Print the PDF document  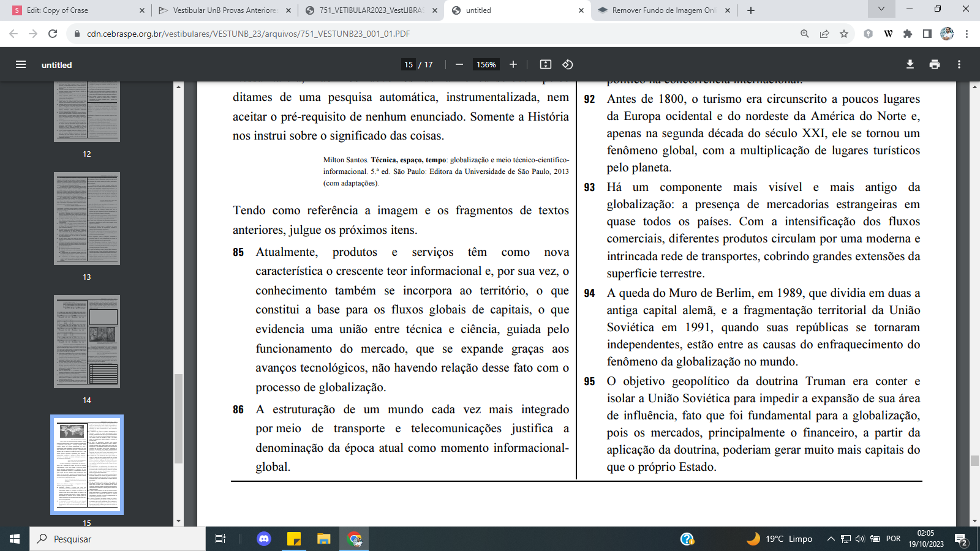tap(935, 64)
